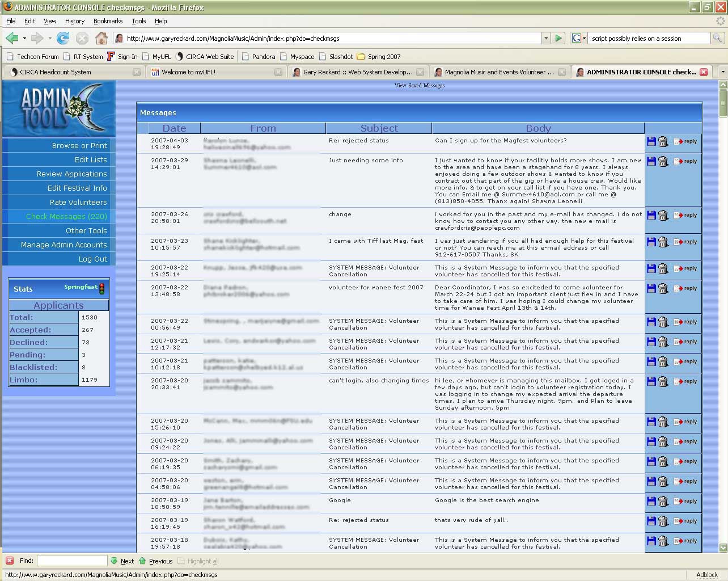This screenshot has height=581, width=728.
Task: Toggle the Springfest traffic light indicator
Action: [102, 288]
